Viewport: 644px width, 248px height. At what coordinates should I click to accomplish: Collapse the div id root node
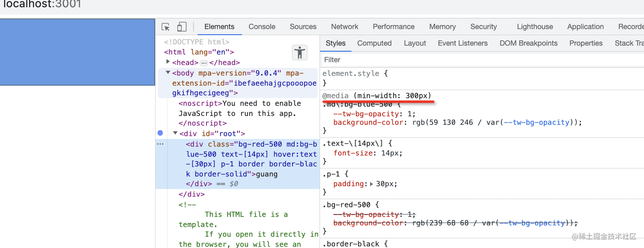(175, 133)
